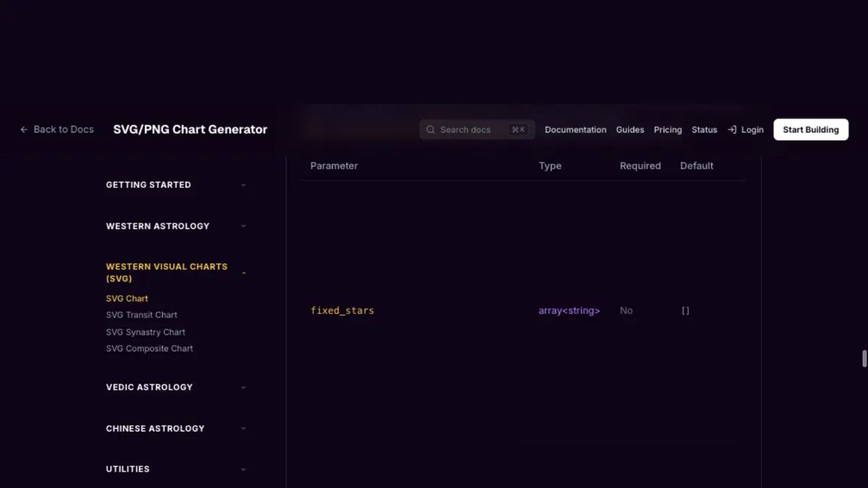Click the Default column header
The image size is (868, 488).
pyautogui.click(x=697, y=166)
